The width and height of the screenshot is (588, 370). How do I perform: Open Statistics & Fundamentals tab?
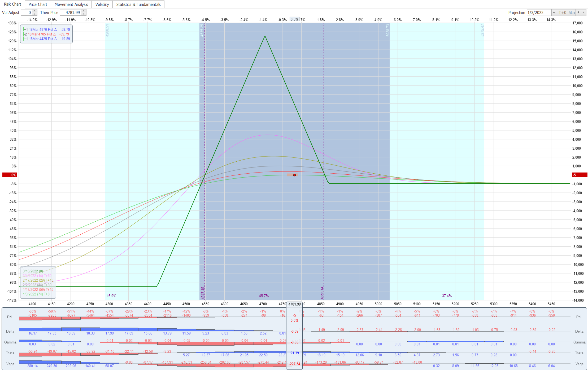[x=138, y=4]
